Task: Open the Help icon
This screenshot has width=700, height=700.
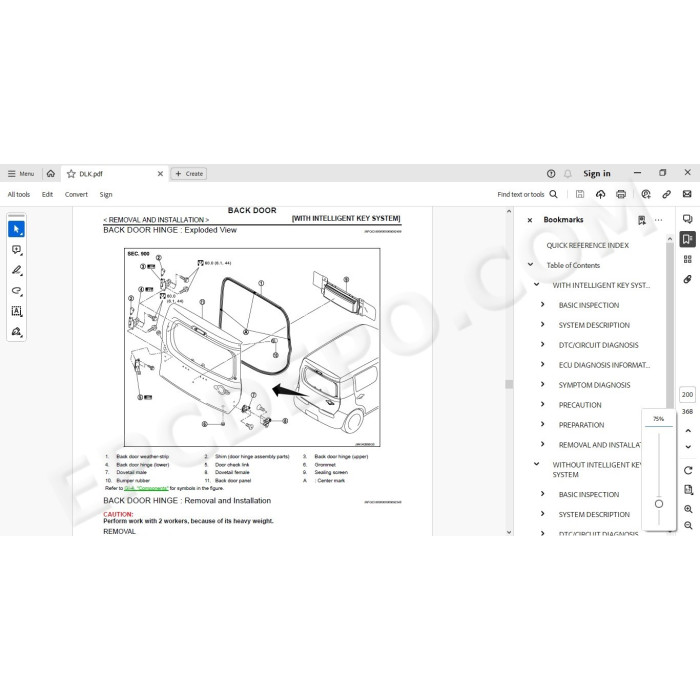Action: coord(551,174)
